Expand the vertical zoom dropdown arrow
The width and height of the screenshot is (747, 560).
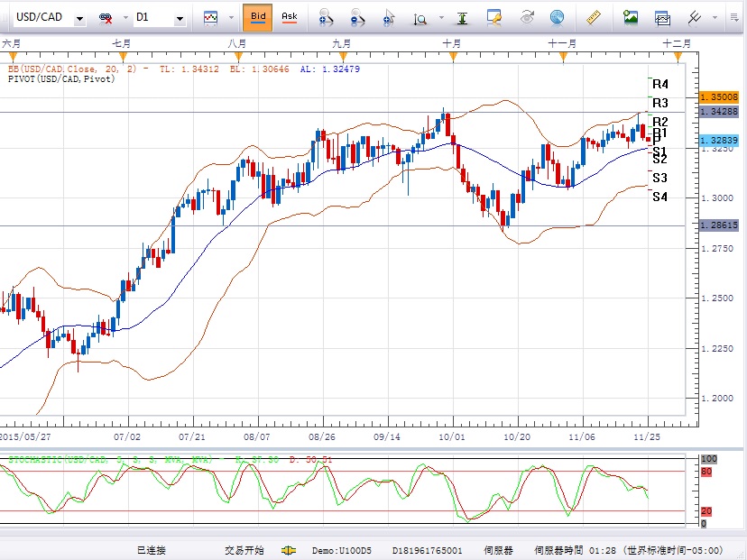pyautogui.click(x=441, y=18)
